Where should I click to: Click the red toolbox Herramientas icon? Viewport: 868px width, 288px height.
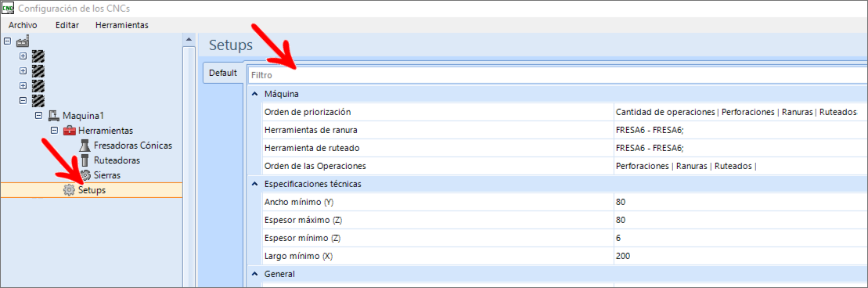pyautogui.click(x=69, y=131)
